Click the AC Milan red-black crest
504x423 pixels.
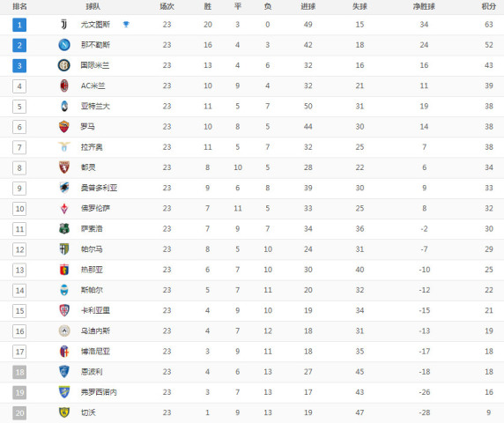coord(64,85)
